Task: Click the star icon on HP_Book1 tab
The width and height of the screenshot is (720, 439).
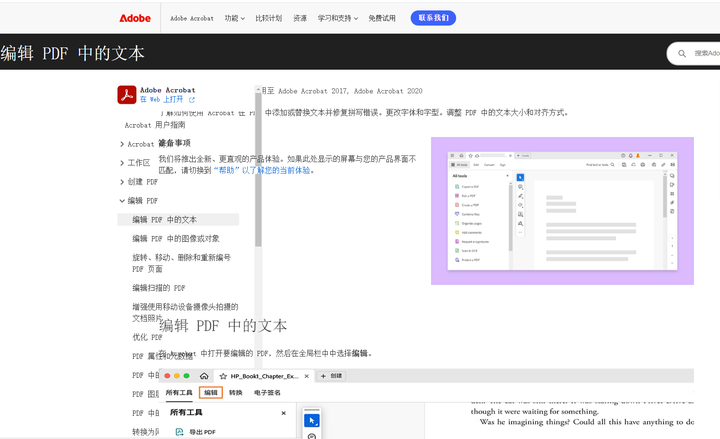Action: pos(224,376)
